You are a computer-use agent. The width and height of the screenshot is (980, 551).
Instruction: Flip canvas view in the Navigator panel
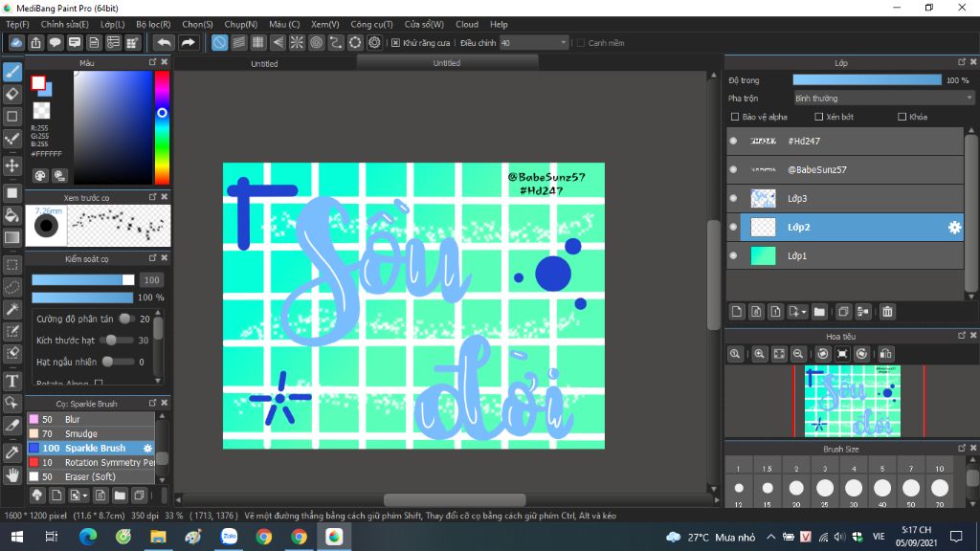click(x=885, y=354)
